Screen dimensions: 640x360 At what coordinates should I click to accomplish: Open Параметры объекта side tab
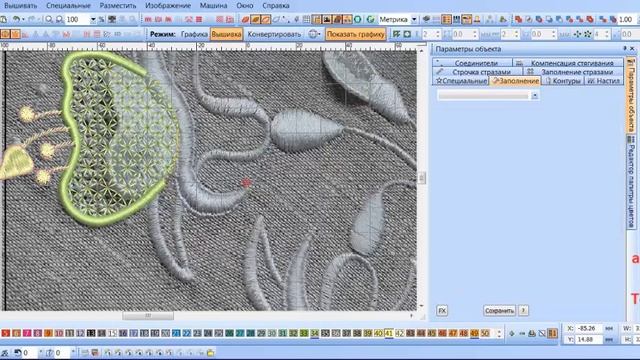coord(631,95)
